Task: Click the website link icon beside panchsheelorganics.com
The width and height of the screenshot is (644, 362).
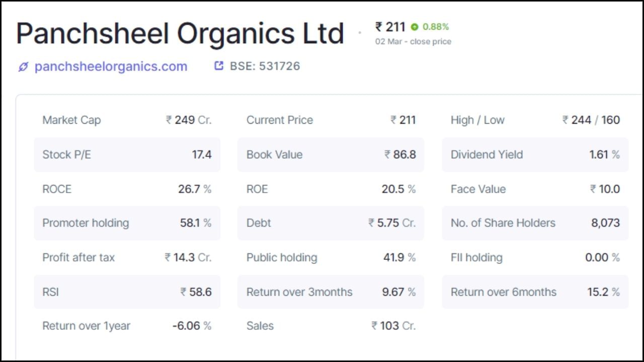Action: tap(22, 66)
